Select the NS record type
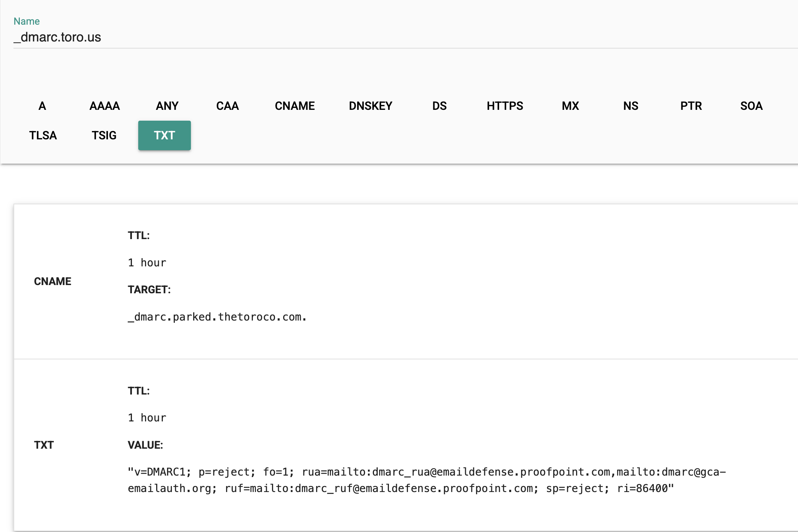This screenshot has width=798, height=532. tap(631, 106)
